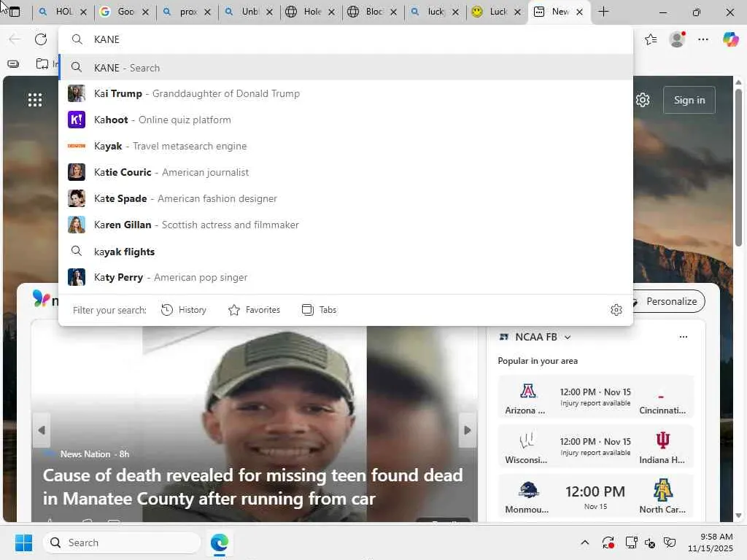Select the Kai Trump suggestion
The width and height of the screenshot is (747, 560).
tap(346, 93)
